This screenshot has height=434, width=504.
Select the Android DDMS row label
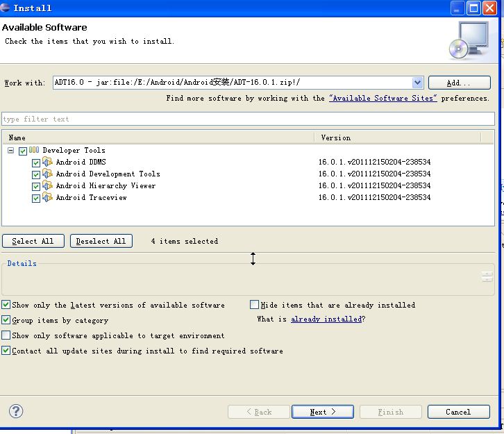[81, 162]
